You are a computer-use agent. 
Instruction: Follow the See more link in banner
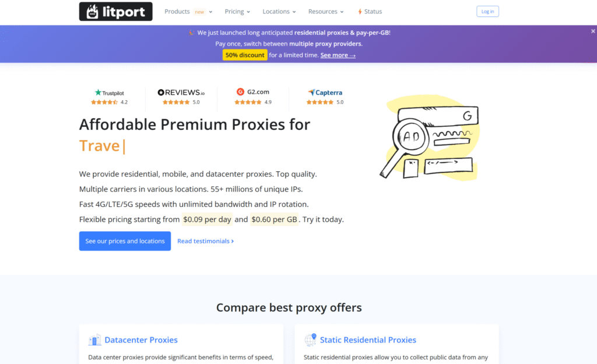coord(338,55)
